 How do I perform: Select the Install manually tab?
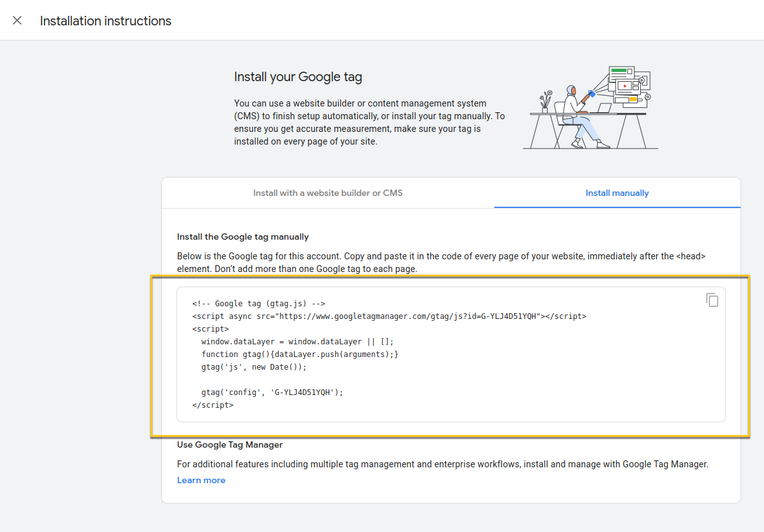tap(617, 193)
